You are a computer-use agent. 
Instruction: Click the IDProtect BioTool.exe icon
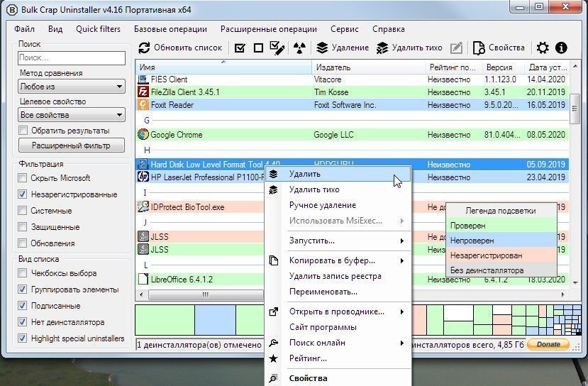point(143,206)
